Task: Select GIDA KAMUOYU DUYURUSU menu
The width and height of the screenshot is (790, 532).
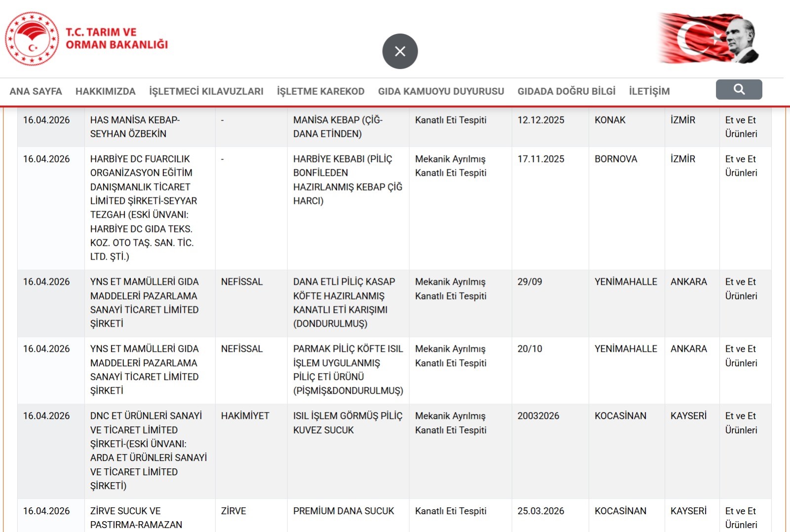Action: [x=441, y=91]
